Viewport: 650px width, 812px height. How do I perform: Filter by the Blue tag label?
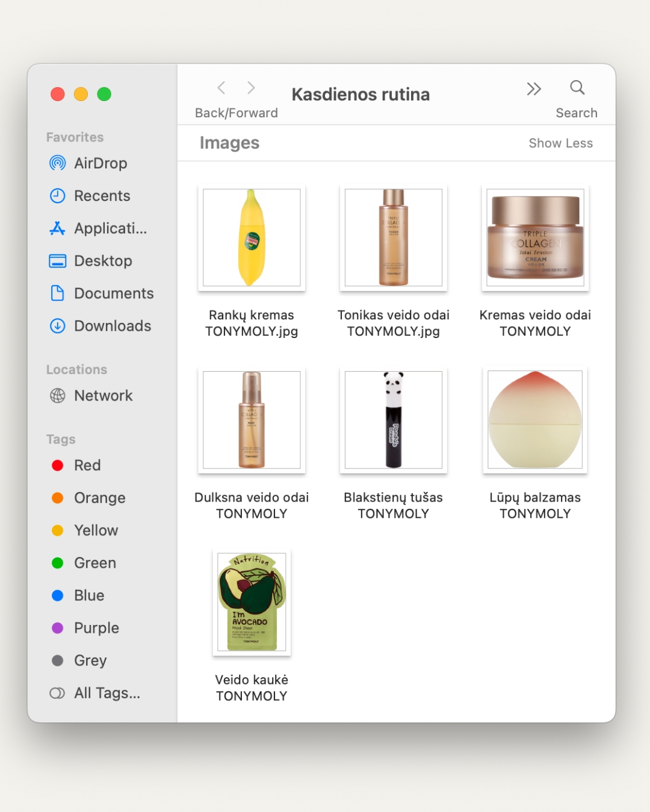89,595
